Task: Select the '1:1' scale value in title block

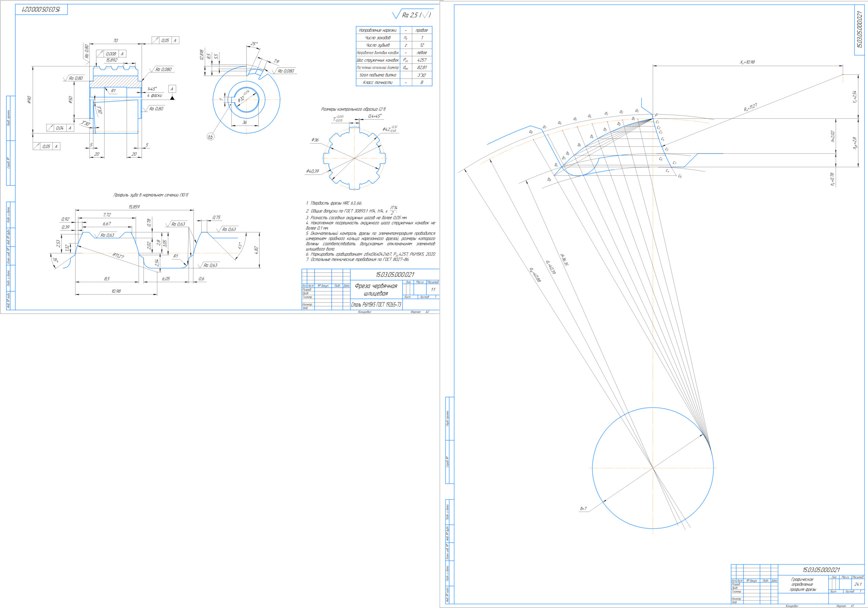Action: tap(433, 290)
